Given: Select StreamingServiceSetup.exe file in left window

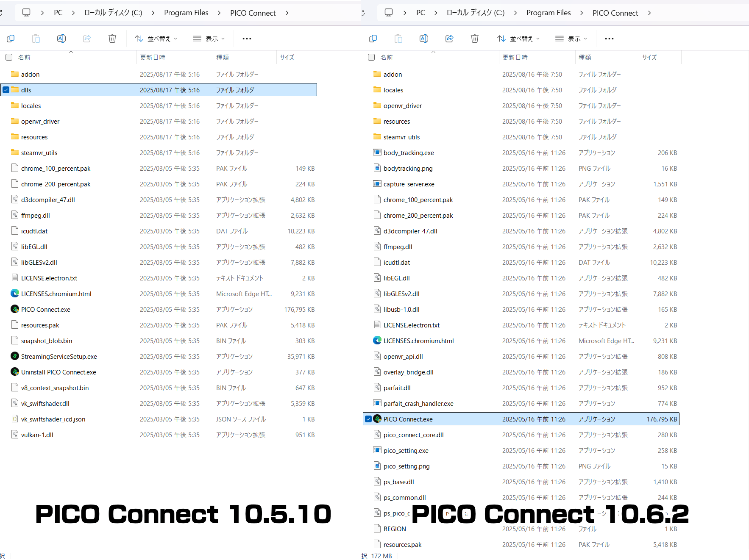Looking at the screenshot, I should pyautogui.click(x=59, y=356).
